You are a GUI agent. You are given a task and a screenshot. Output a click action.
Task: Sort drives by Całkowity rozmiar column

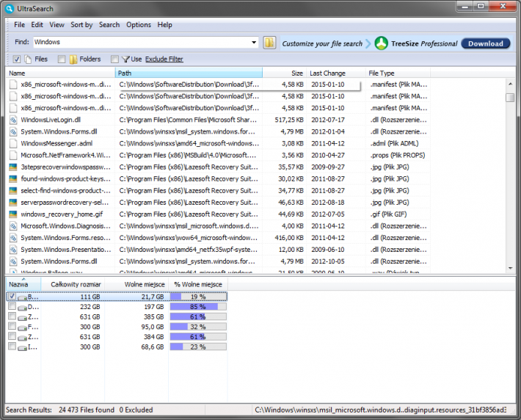(x=73, y=285)
